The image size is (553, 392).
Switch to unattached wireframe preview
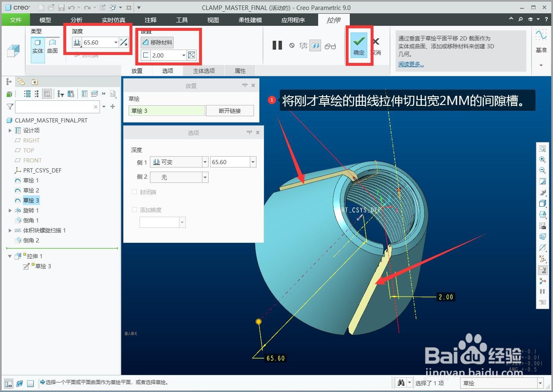[303, 45]
